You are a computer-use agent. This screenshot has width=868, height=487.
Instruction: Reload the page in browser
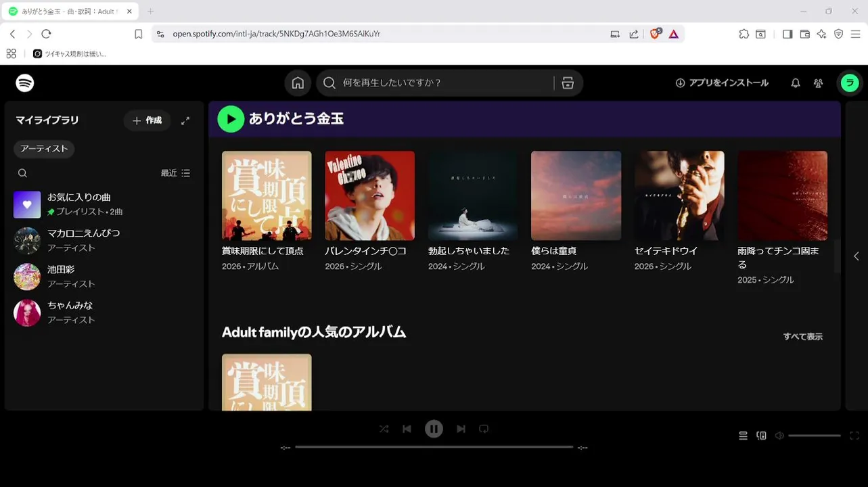point(46,34)
